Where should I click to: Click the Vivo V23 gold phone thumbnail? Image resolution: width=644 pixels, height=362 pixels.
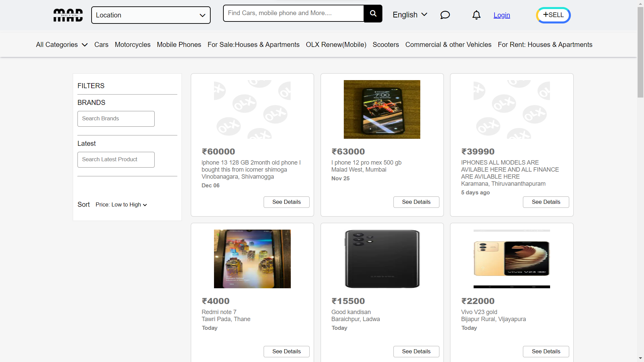[512, 259]
